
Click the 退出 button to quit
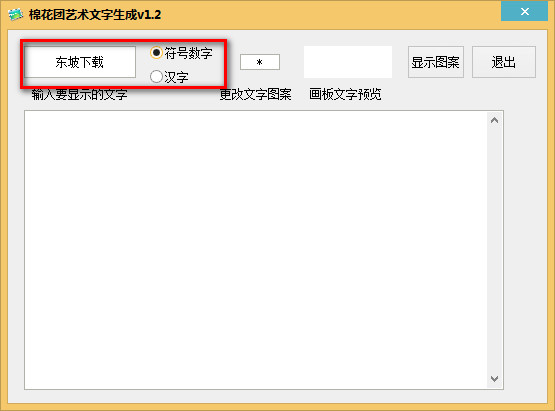[504, 62]
